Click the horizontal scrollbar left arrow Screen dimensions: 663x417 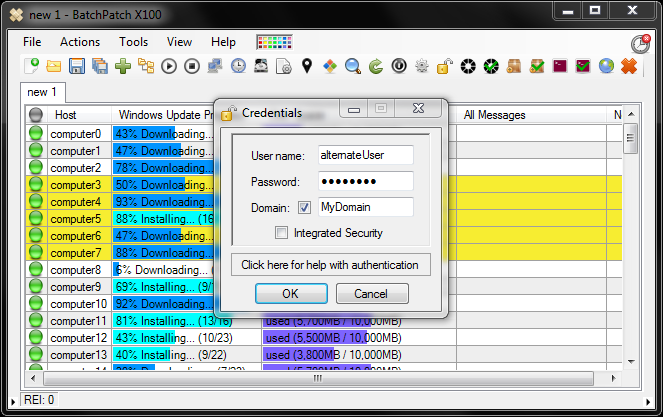[x=33, y=379]
